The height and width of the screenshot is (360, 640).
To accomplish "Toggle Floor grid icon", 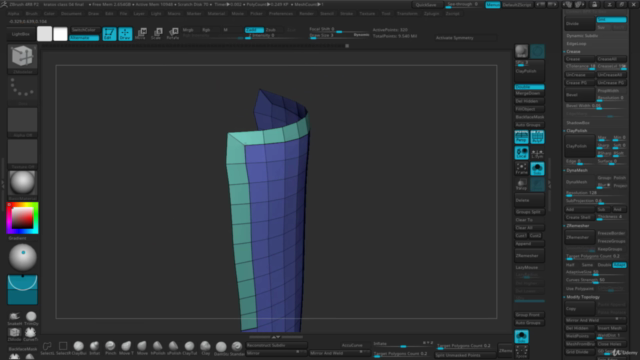I will 537,137.
